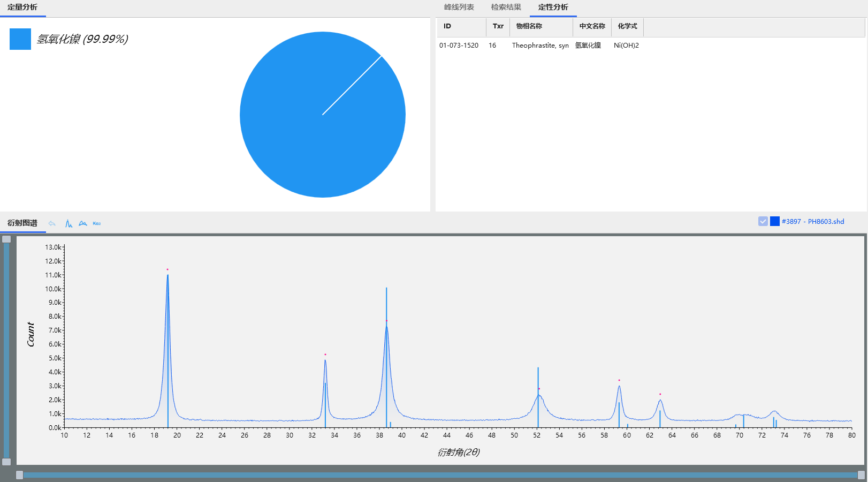Click the bottom handle of vertical zoom slider
The height and width of the screenshot is (482, 868).
click(x=6, y=462)
